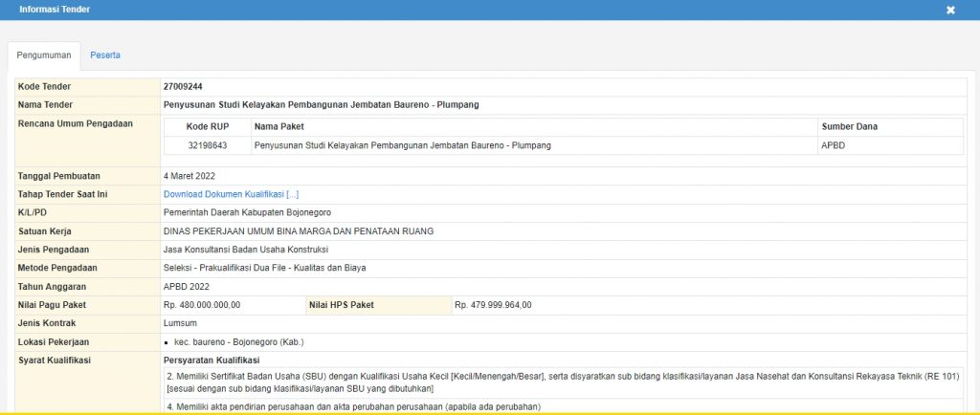
Task: Click the Nama Paket column header
Action: click(x=278, y=126)
